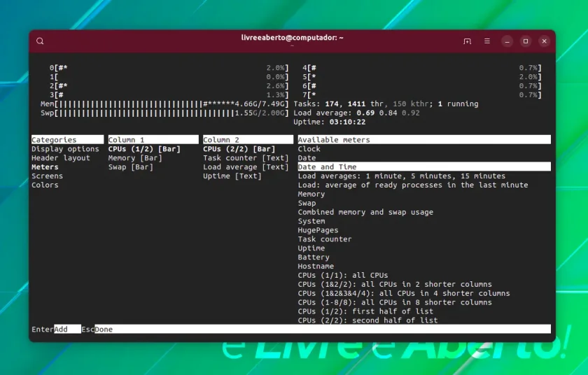The image size is (588, 375).
Task: Choose Date from available meters
Action: 307,157
